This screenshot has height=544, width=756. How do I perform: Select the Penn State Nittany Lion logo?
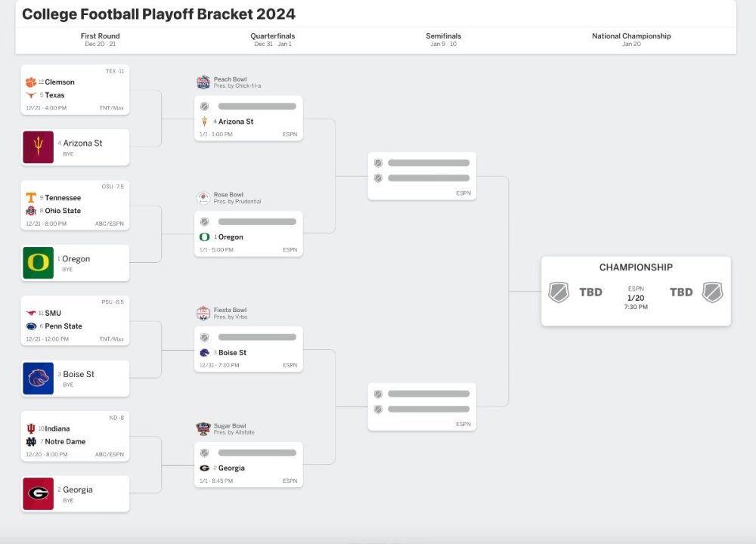pyautogui.click(x=29, y=326)
